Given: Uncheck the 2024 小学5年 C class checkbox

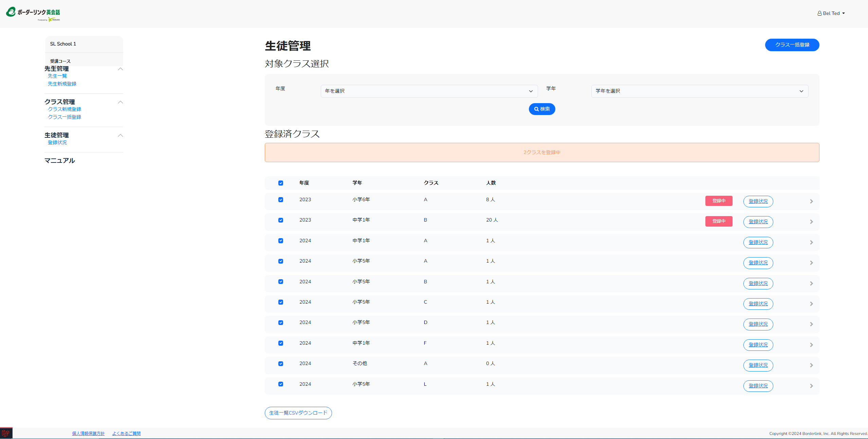Looking at the screenshot, I should click(281, 302).
